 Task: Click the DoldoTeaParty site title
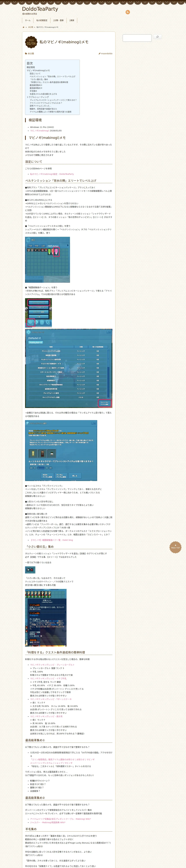click(40, 9)
